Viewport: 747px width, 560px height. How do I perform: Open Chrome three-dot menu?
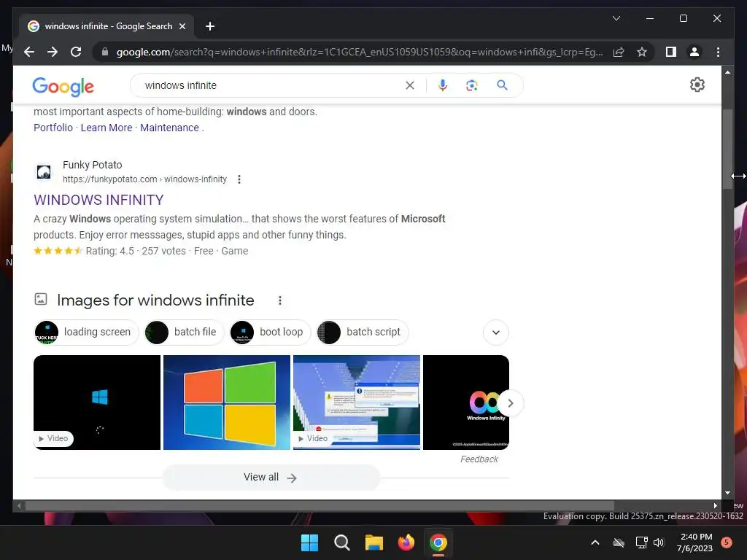(718, 52)
